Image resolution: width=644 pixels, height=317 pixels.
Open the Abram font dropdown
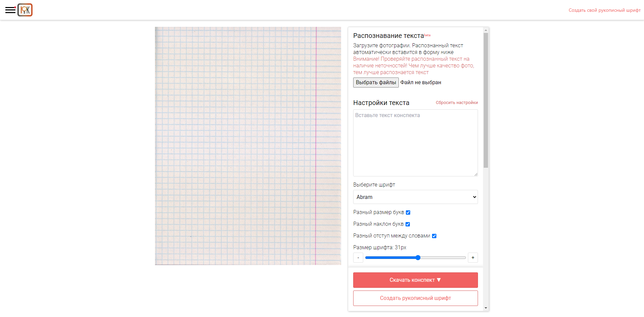pos(415,197)
